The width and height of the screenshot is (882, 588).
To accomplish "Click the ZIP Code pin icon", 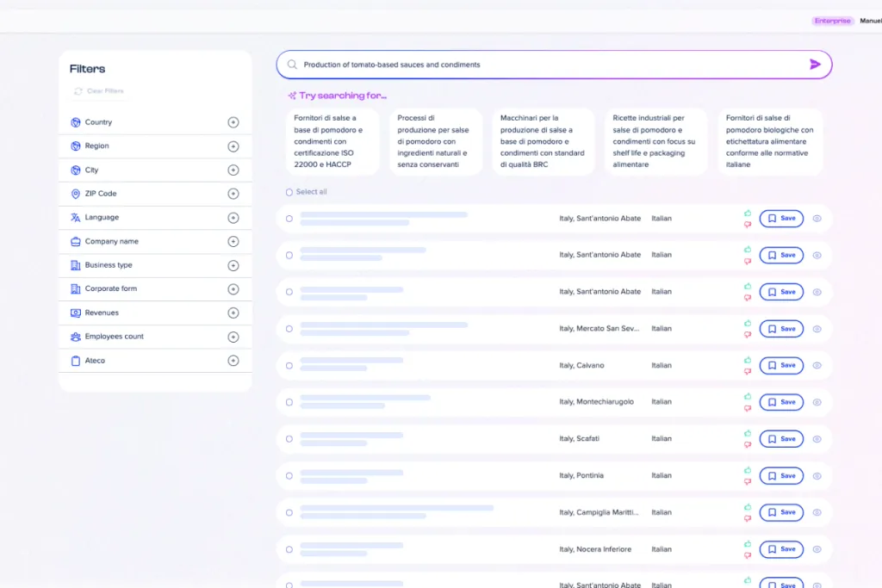I will coord(76,194).
